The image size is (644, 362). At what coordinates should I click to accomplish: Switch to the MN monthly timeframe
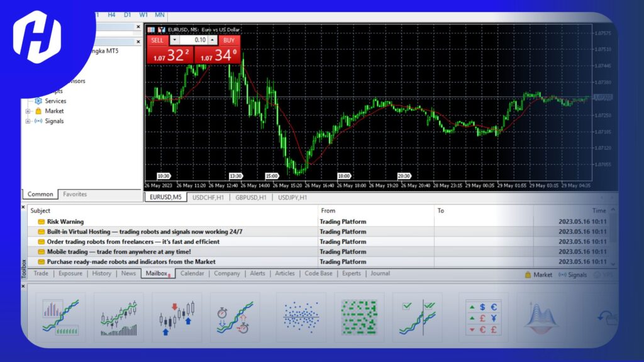click(160, 14)
